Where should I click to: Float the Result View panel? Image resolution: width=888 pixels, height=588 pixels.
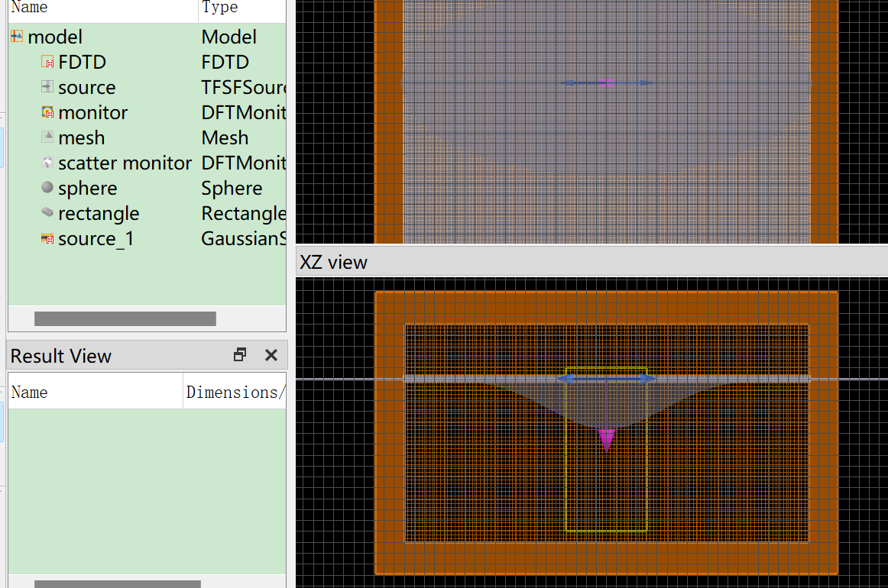pyautogui.click(x=240, y=355)
